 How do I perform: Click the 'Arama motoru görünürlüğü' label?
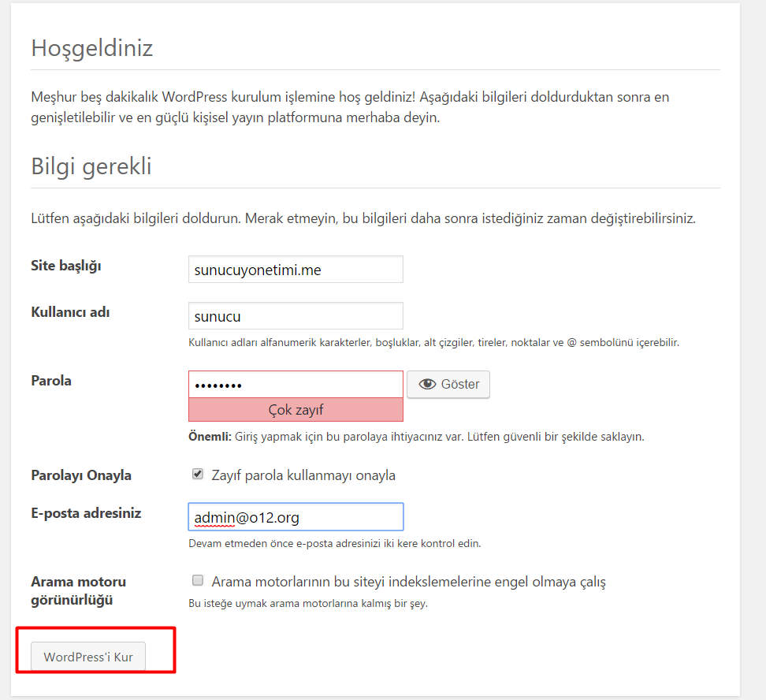click(x=78, y=591)
